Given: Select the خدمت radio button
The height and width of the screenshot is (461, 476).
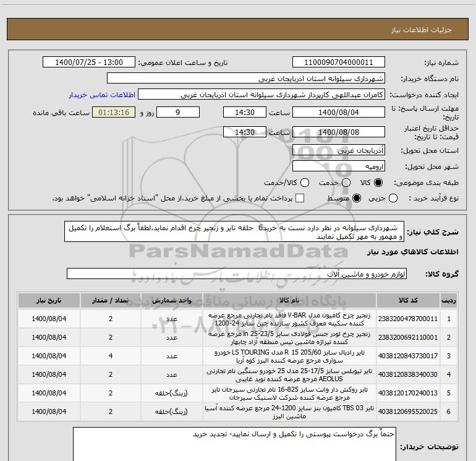Looking at the screenshot, I should click(346, 183).
